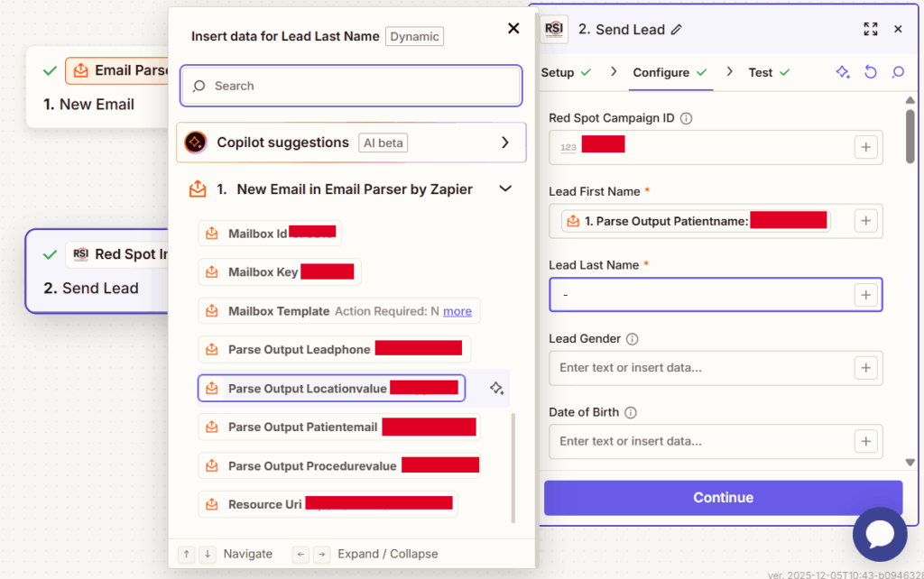Click the plus button in Lead Last Name field
This screenshot has height=579, width=924.
(865, 295)
